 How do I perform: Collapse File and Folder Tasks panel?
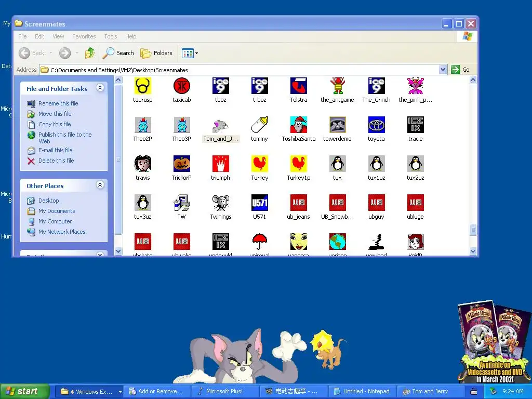pyautogui.click(x=100, y=88)
